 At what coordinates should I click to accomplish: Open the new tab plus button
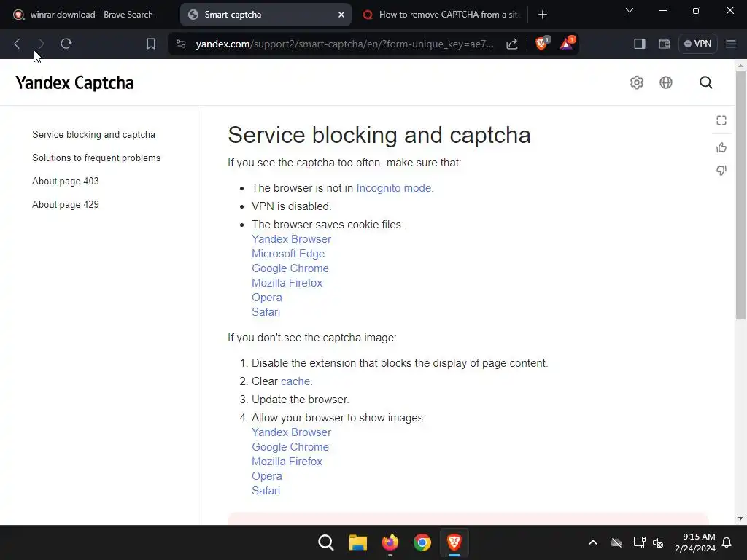(x=542, y=15)
